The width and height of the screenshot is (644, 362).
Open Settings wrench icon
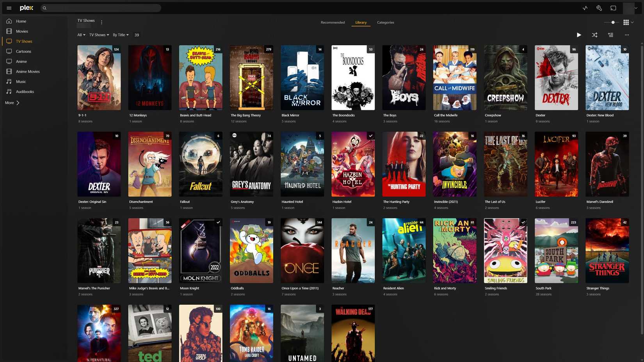click(599, 8)
